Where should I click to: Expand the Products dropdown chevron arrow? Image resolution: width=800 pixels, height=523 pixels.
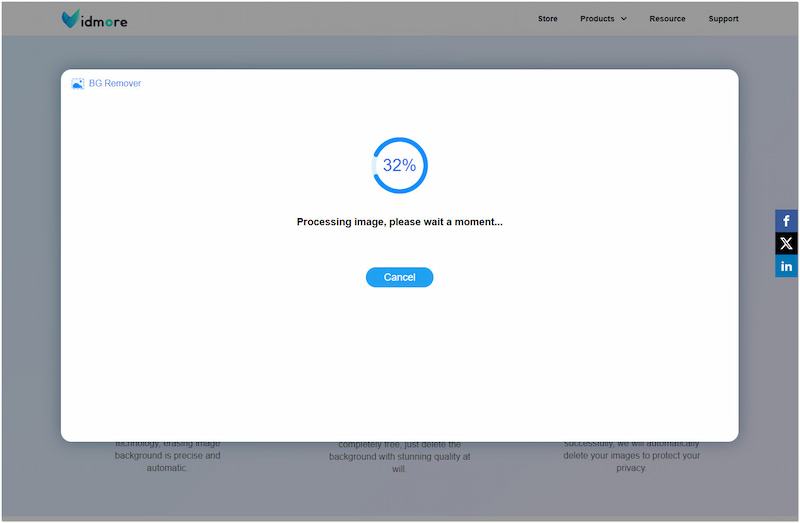623,19
